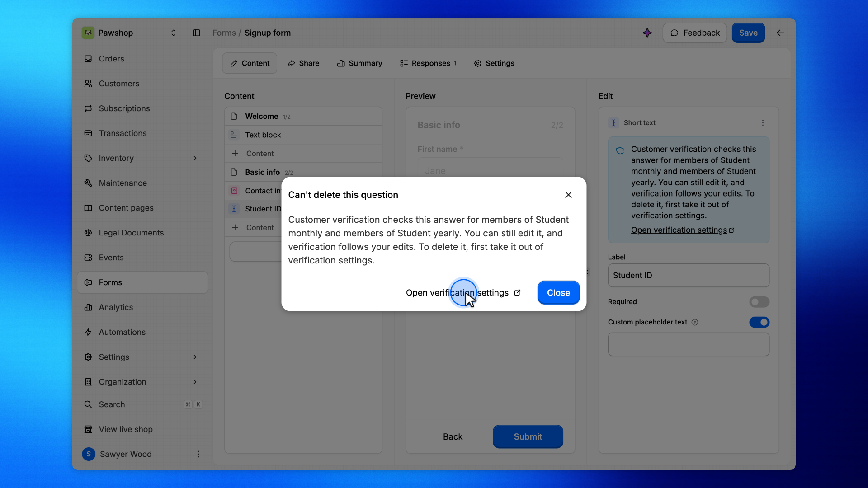Click Open verification settings link in Edit panel
The image size is (868, 488).
pos(683,230)
